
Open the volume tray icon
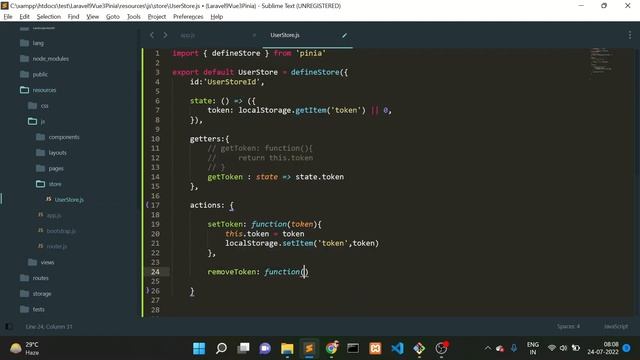pyautogui.click(x=564, y=348)
